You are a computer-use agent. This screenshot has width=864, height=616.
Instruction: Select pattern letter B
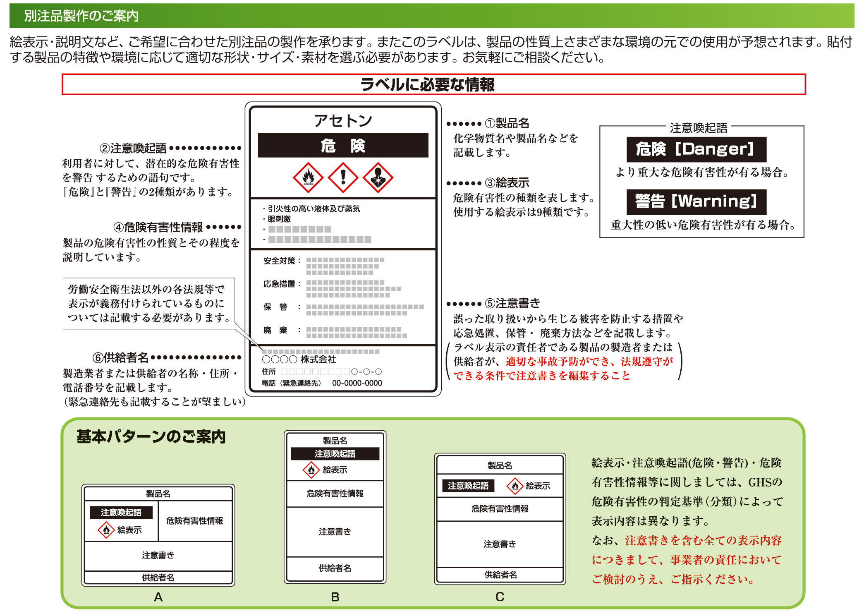pos(335,597)
